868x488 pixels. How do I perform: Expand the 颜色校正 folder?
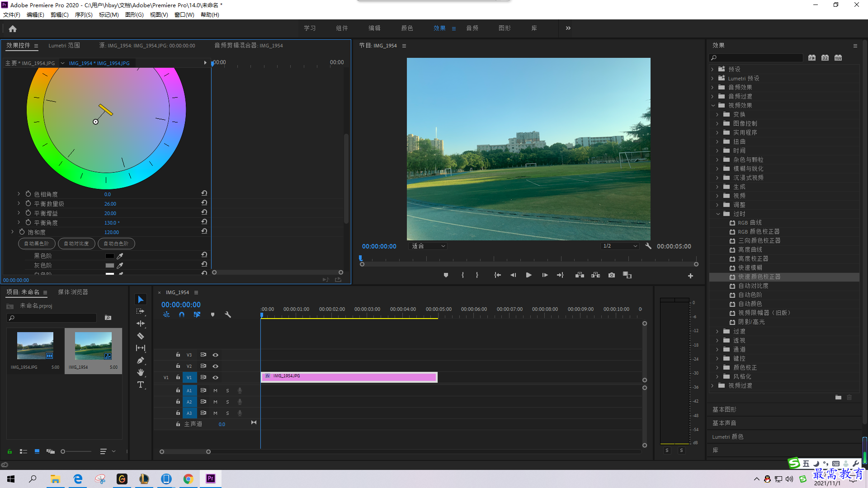tap(717, 367)
